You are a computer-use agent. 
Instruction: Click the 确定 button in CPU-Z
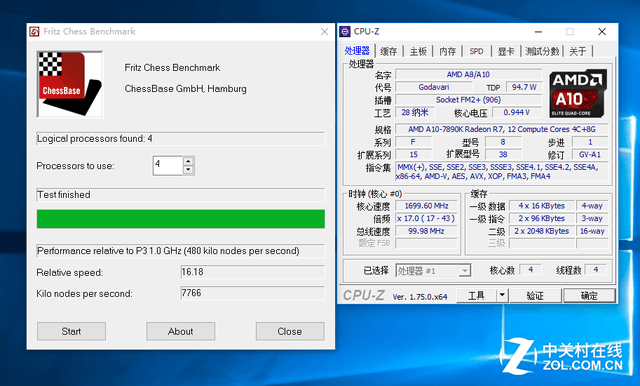(589, 296)
